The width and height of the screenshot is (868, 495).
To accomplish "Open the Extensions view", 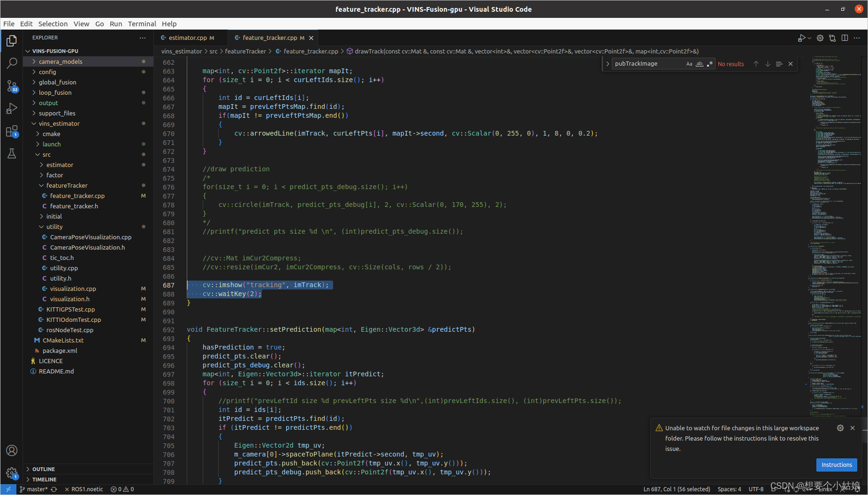I will coord(12,131).
